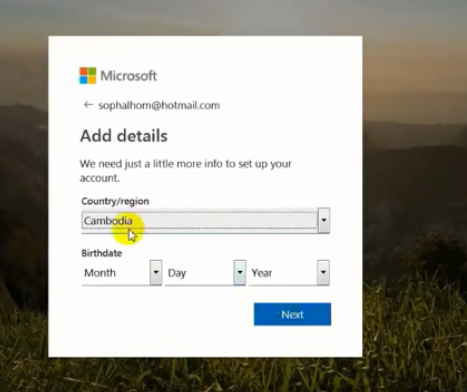
Task: Click the sophalhom@hotmail.com email text
Action: (x=159, y=105)
